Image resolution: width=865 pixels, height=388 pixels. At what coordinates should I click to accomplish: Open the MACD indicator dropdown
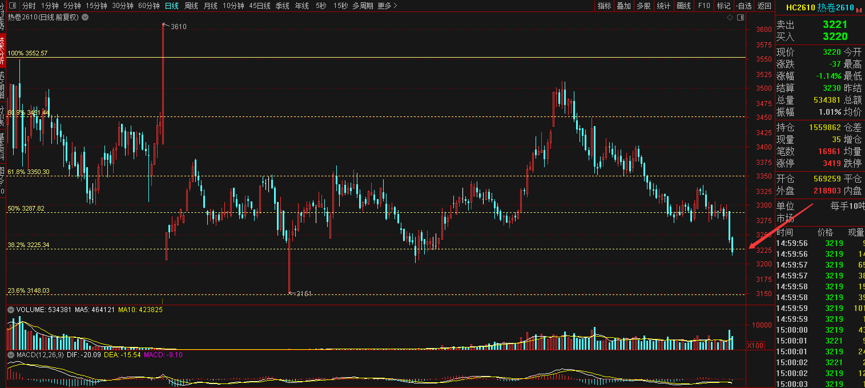tap(10, 354)
